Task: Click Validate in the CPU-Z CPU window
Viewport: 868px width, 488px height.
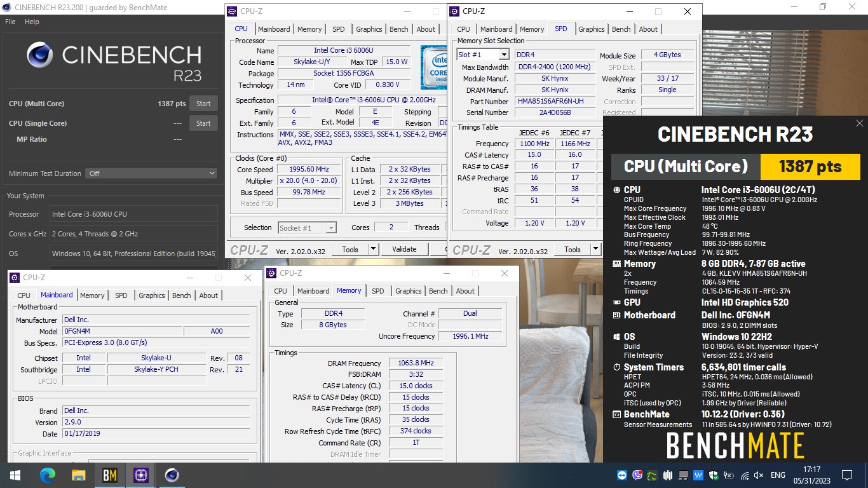Action: [404, 249]
